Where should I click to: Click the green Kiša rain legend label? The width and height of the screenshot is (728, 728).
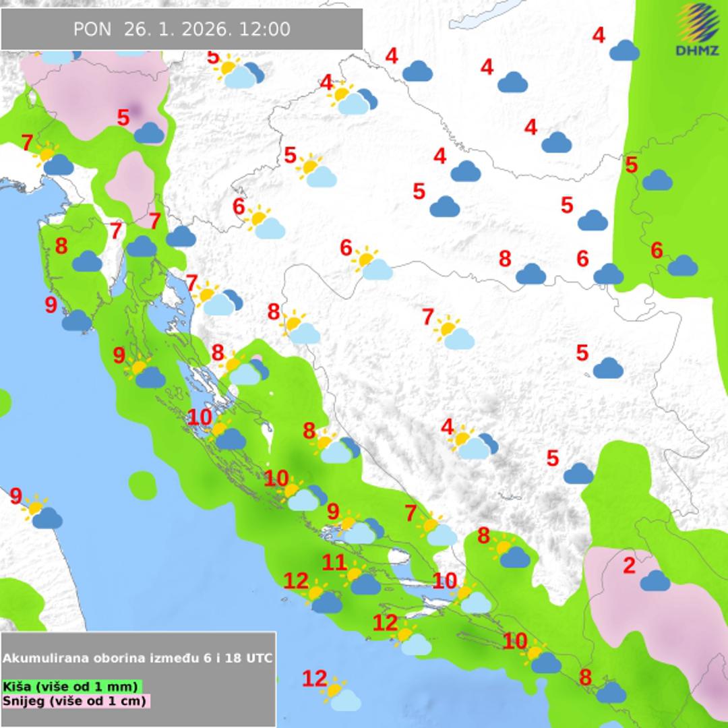pos(71,686)
